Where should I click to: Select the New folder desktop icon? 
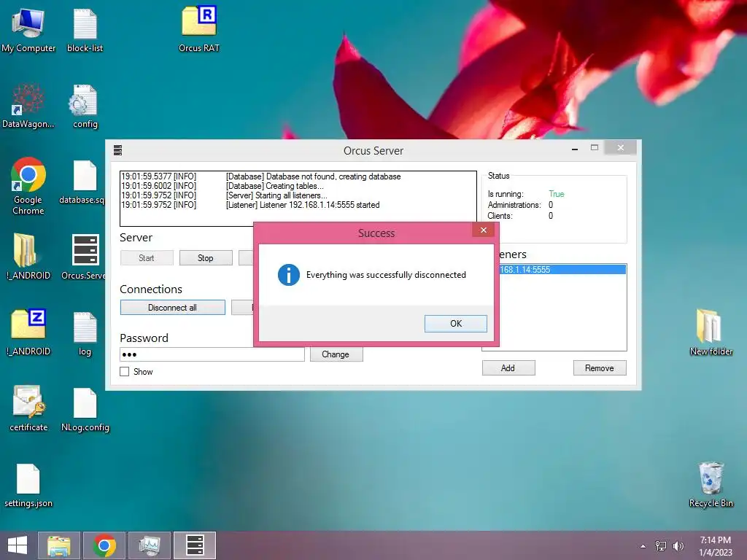(711, 332)
